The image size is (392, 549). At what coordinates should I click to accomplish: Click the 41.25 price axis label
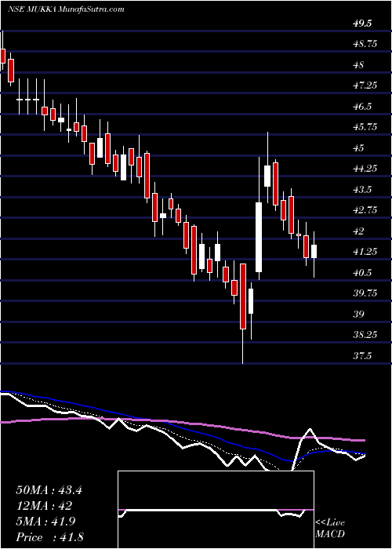(366, 252)
